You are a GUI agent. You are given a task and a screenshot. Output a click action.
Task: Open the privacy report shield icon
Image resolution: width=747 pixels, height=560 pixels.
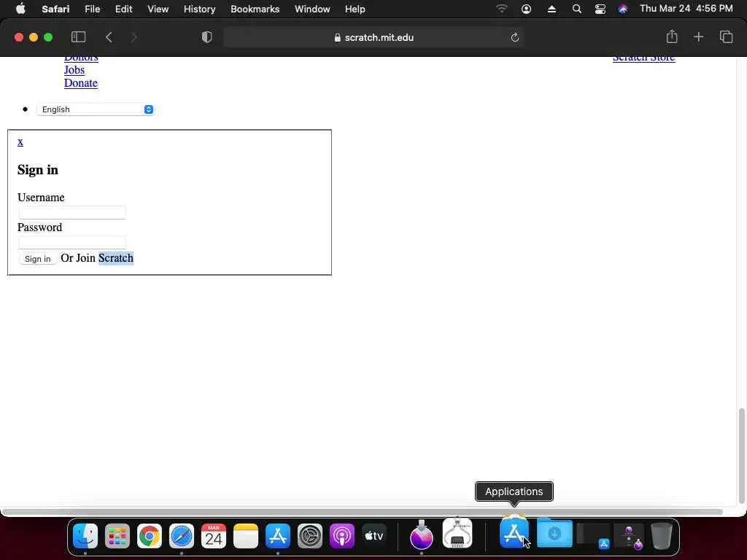click(206, 37)
